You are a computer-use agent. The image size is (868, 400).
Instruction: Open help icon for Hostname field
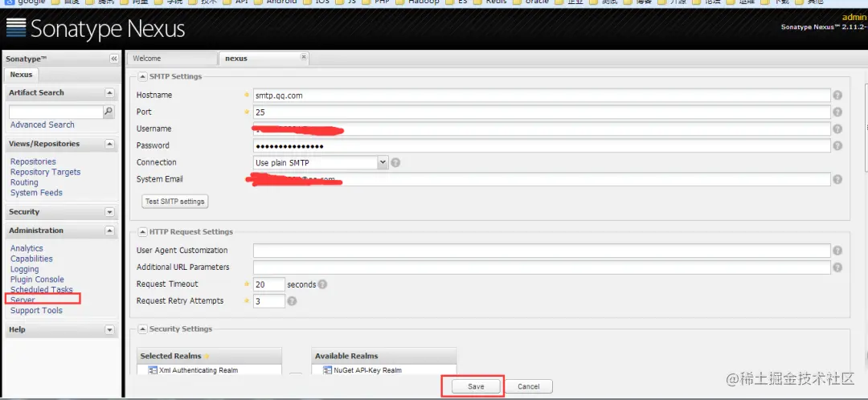pyautogui.click(x=837, y=95)
